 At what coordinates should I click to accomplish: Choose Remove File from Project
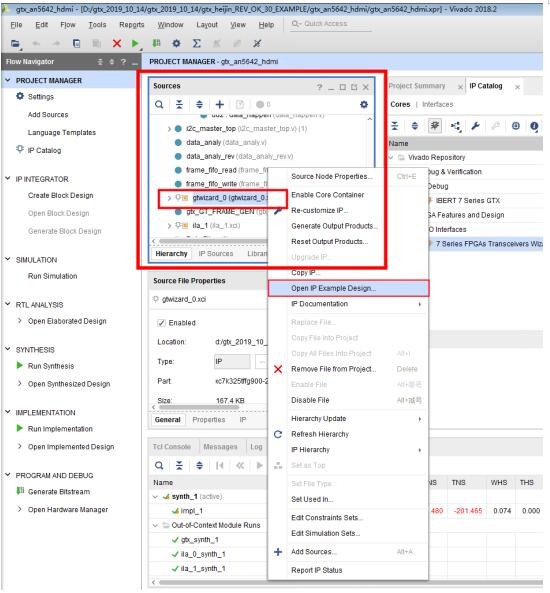(x=333, y=369)
